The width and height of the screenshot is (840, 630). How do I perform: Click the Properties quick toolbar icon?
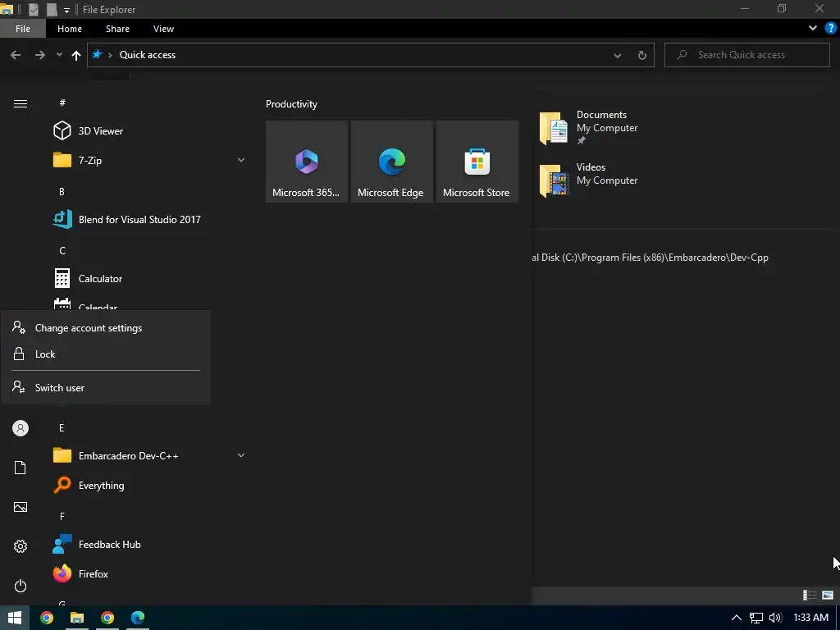[x=33, y=10]
